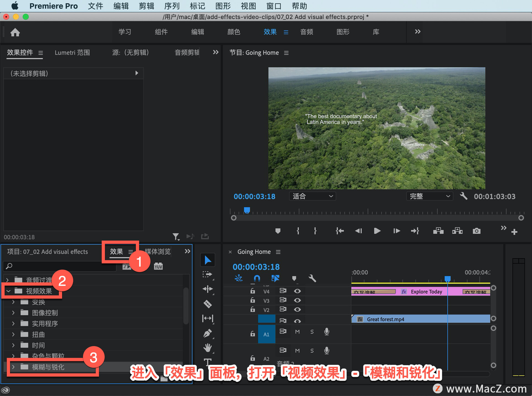Image resolution: width=532 pixels, height=396 pixels.
Task: Open the 适合 zoom level dropdown
Action: click(x=312, y=196)
